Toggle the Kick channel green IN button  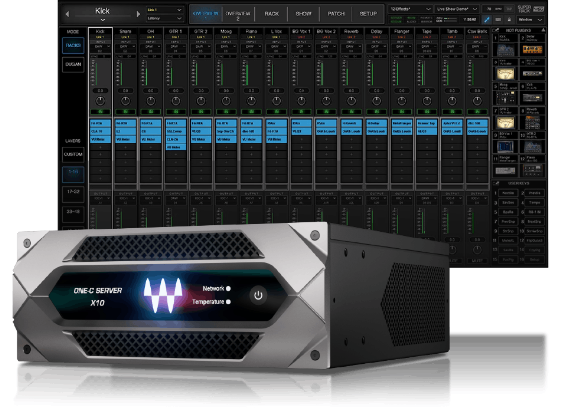click(100, 112)
